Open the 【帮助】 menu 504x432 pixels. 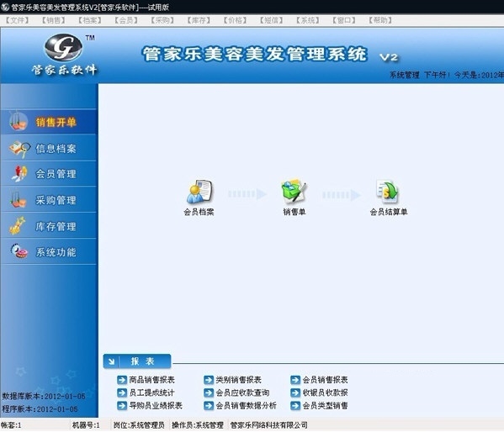pos(380,20)
